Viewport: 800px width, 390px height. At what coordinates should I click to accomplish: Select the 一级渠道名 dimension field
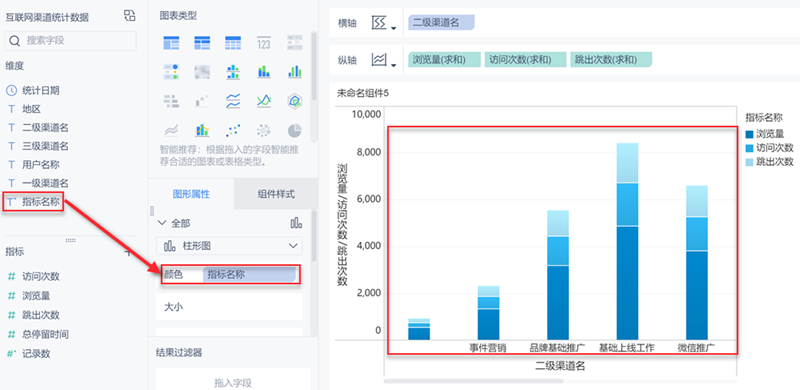click(45, 183)
